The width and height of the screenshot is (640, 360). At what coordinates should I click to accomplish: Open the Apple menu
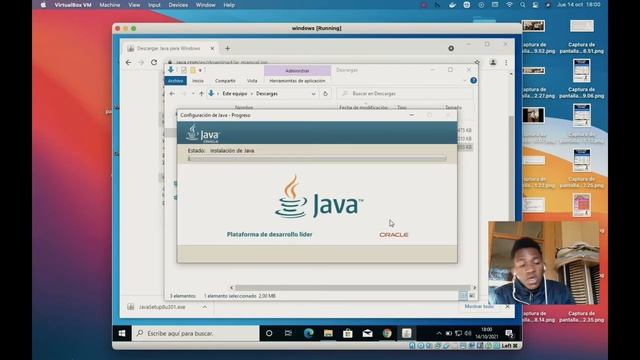(x=43, y=5)
